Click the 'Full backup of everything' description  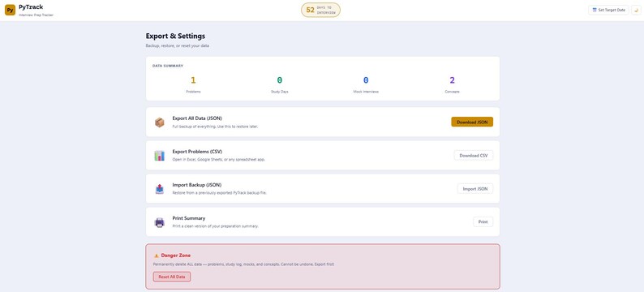click(x=215, y=127)
